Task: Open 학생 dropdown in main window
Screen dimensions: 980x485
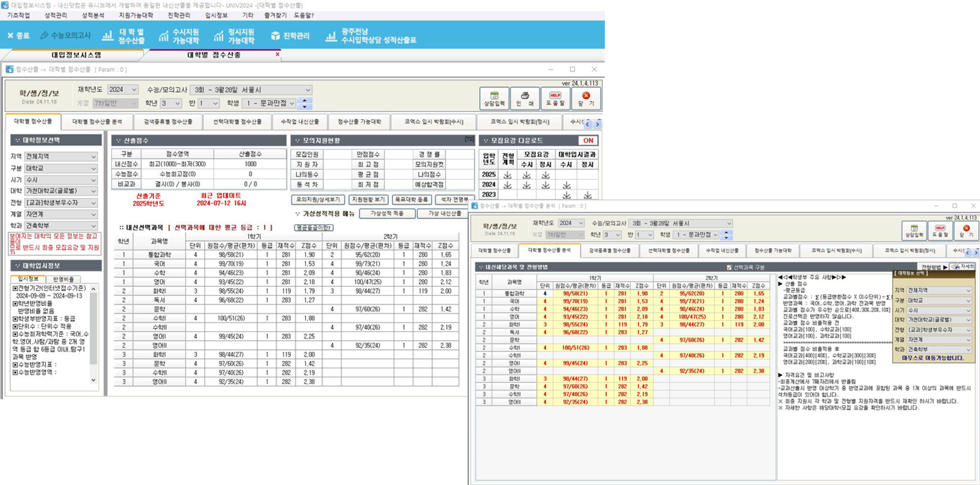Action: (x=269, y=103)
